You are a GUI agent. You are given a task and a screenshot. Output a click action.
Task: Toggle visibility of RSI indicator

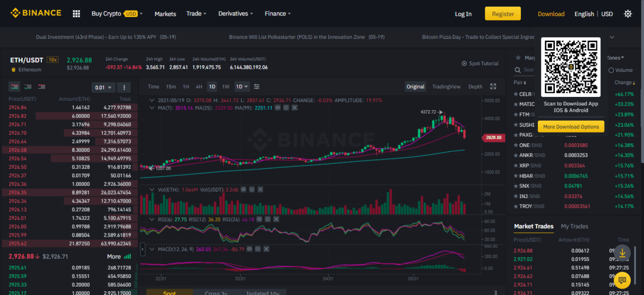(259, 219)
